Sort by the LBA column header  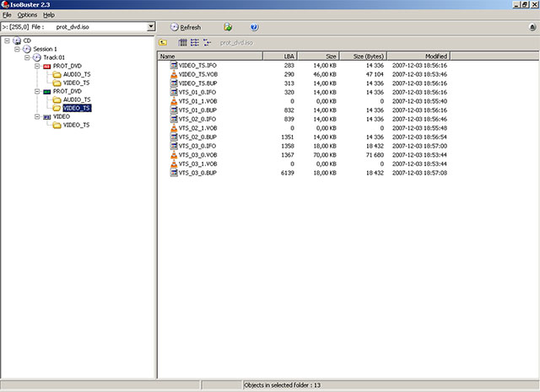click(279, 56)
